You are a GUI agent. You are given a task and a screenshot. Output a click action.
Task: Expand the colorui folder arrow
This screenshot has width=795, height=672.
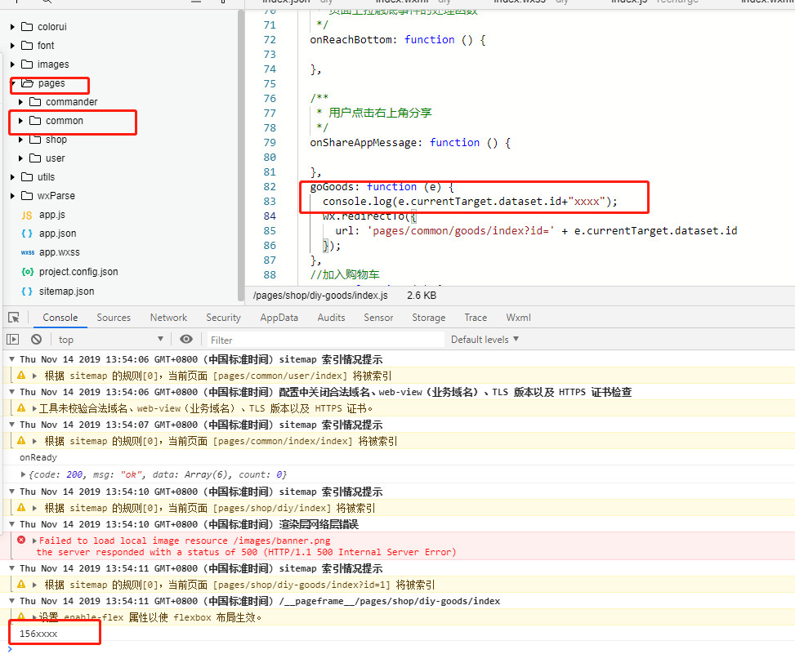[x=13, y=26]
